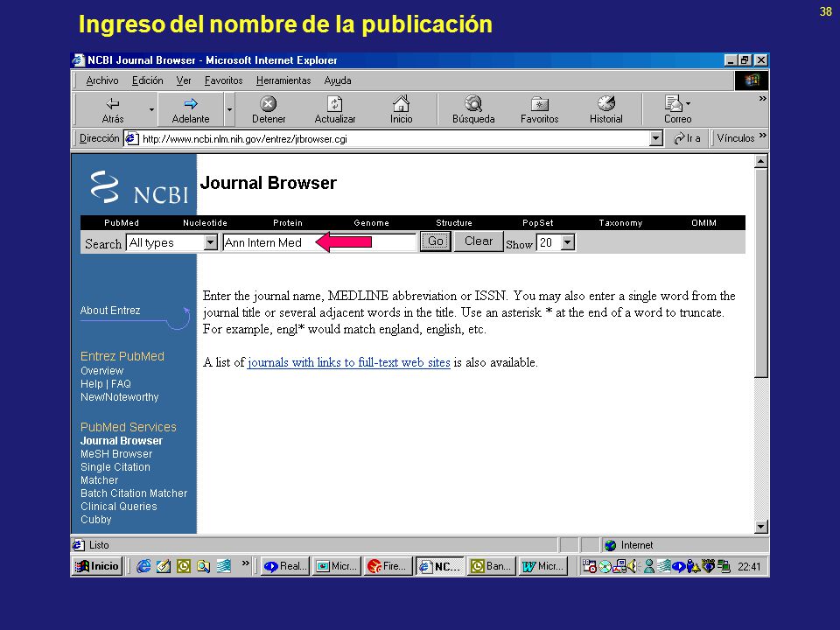Open the Clinical Queries sidebar link
The height and width of the screenshot is (630, 840).
(x=118, y=507)
